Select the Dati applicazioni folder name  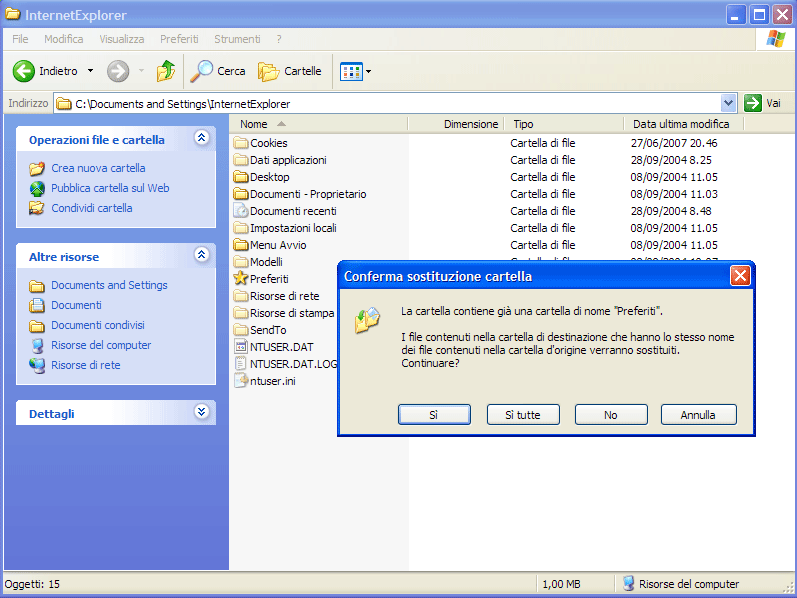(x=288, y=160)
